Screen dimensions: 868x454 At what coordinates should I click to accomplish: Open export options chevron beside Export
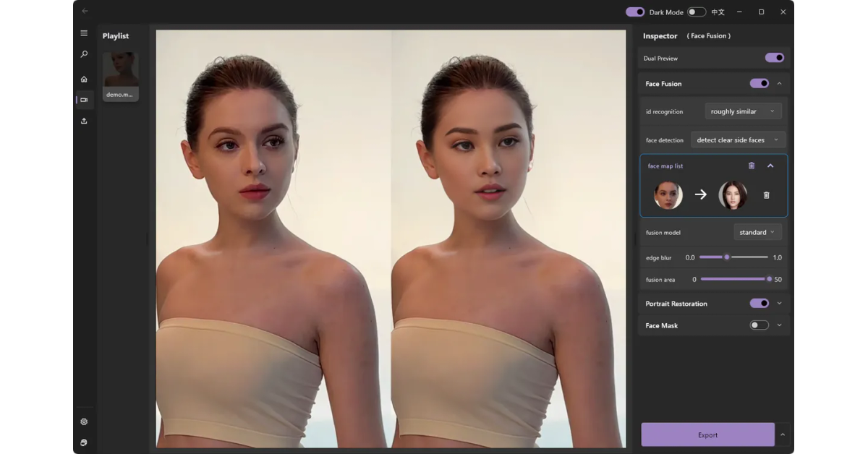[783, 434]
